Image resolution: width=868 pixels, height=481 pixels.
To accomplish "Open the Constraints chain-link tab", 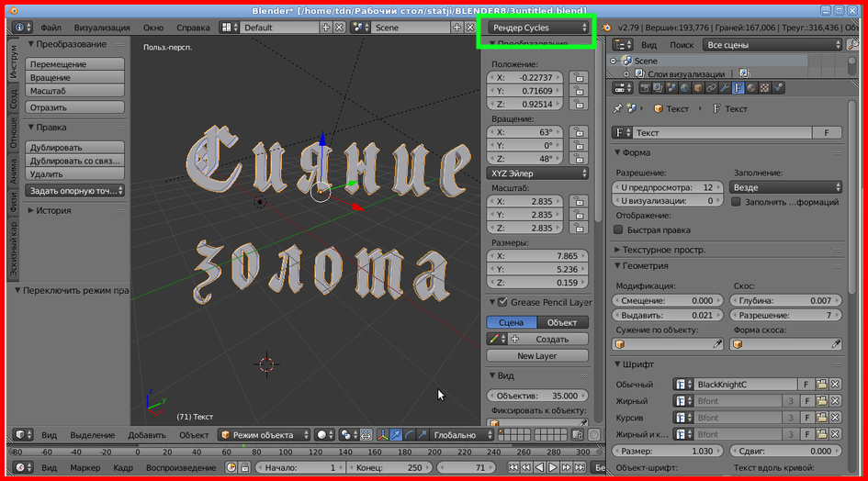I will pyautogui.click(x=711, y=88).
